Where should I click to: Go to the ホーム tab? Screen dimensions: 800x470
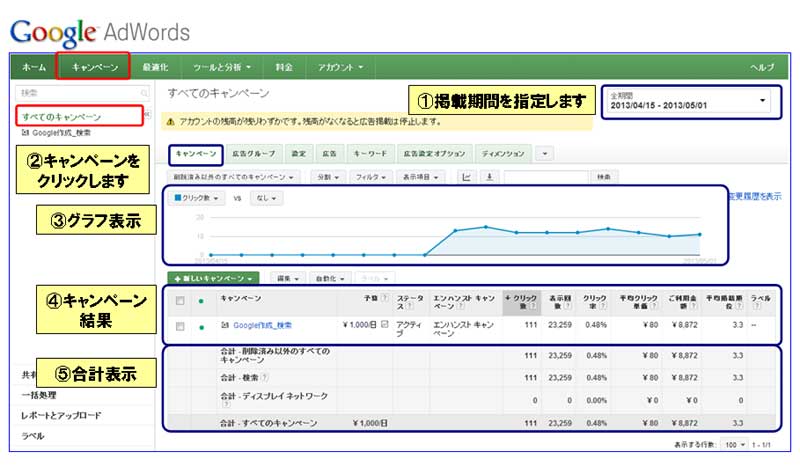click(x=34, y=67)
